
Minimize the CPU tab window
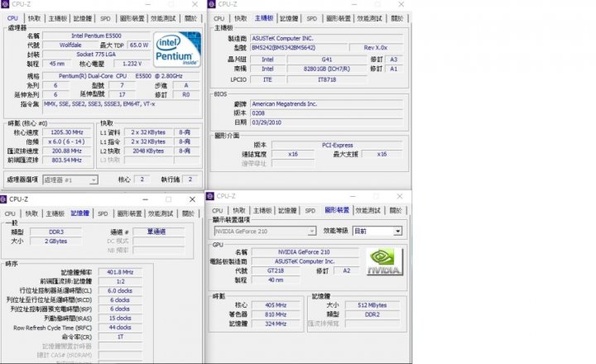pyautogui.click(x=148, y=4)
